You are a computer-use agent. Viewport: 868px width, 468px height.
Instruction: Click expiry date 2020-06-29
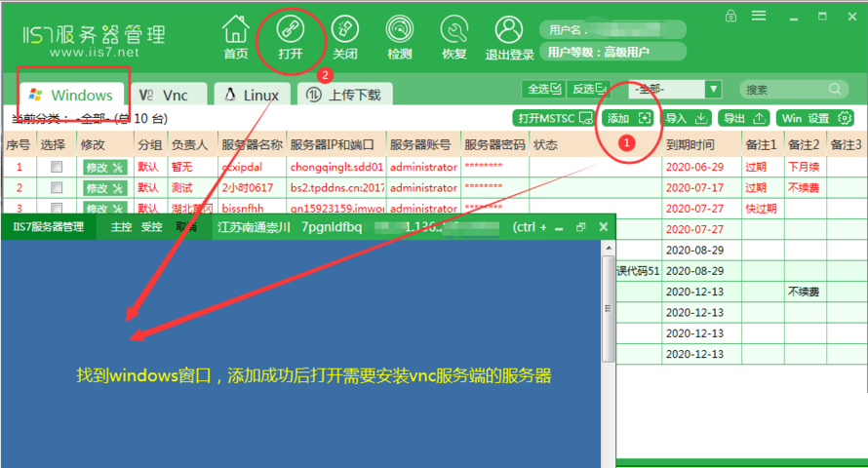[694, 167]
